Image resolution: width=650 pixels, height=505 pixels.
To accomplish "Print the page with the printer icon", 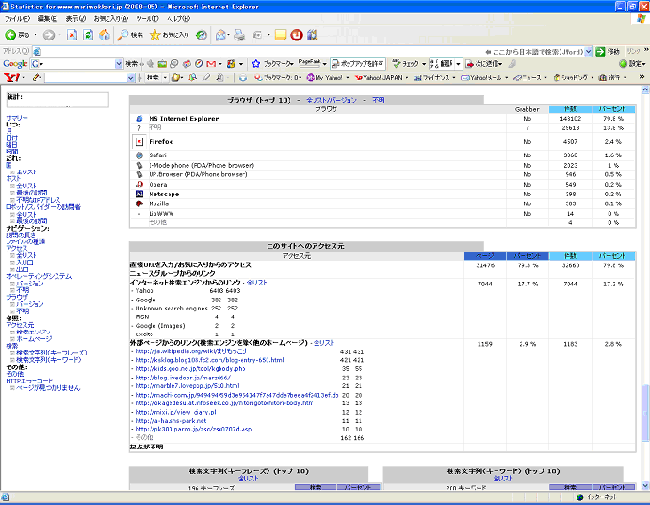I will tap(240, 35).
